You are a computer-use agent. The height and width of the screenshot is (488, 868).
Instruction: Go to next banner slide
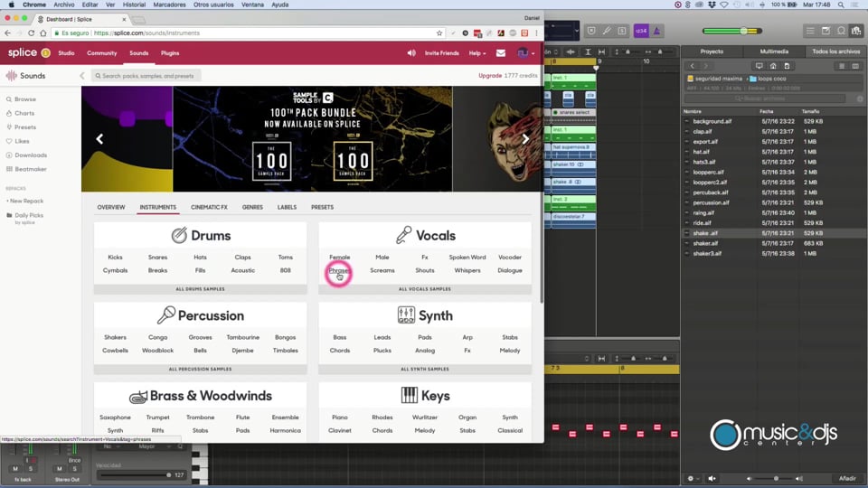pos(525,139)
